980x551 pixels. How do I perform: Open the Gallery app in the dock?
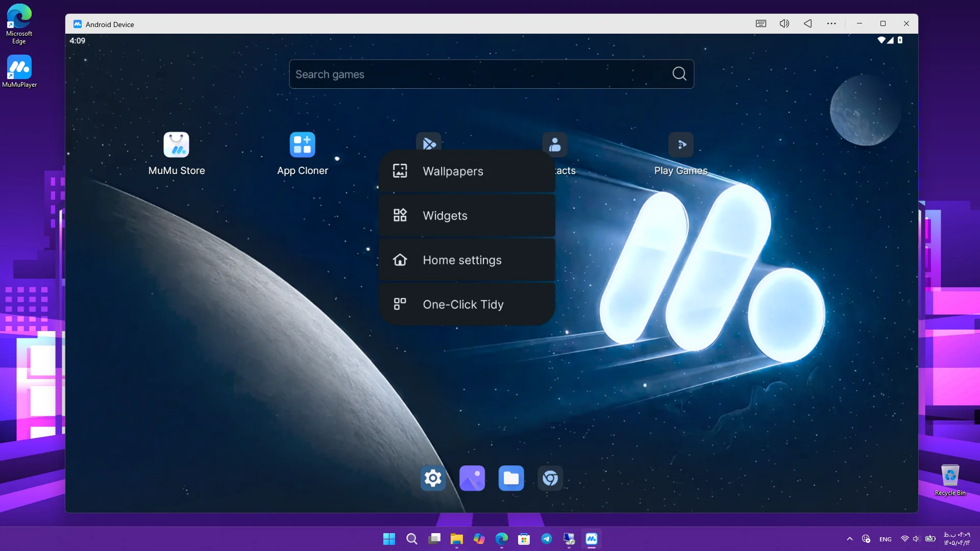472,478
